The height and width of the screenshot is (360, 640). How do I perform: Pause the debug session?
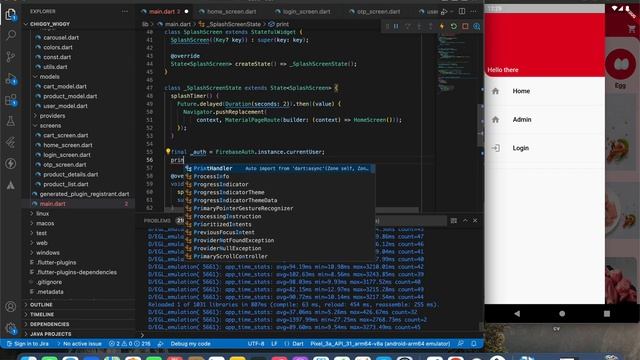pos(396,27)
